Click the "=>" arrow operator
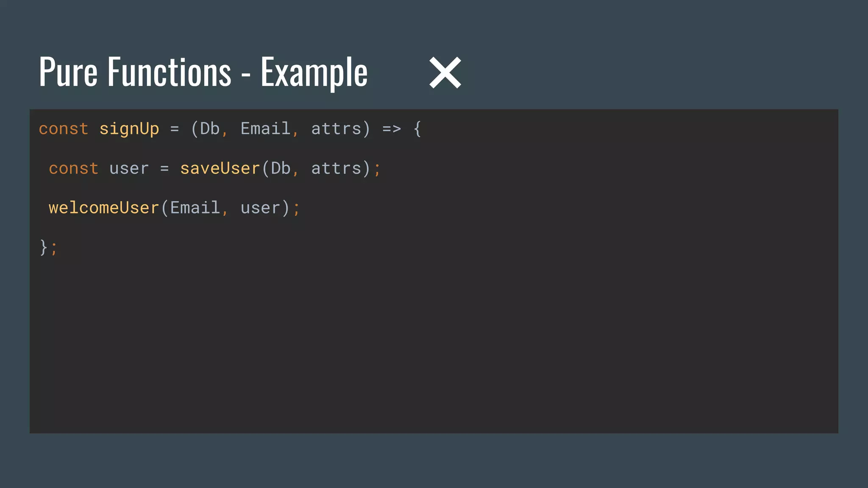 click(x=392, y=129)
